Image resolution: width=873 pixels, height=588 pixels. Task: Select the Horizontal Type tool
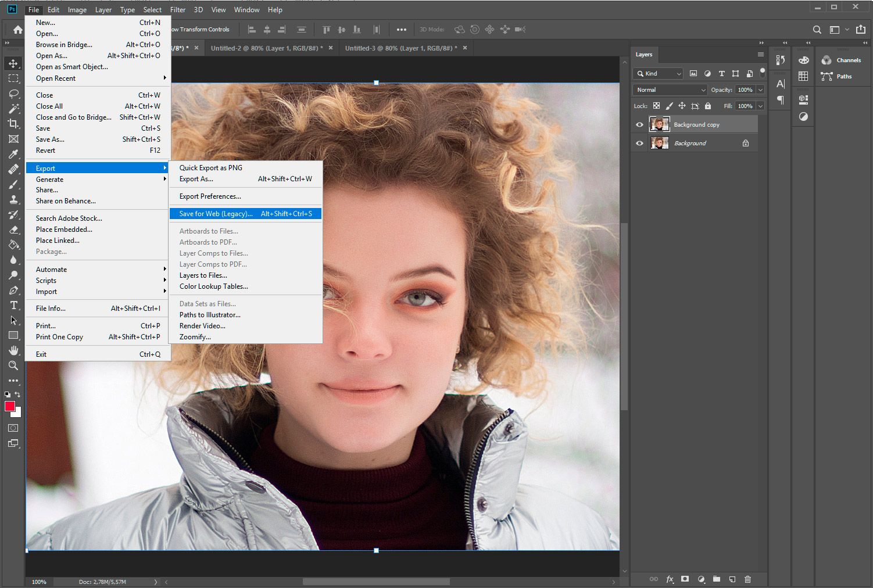(13, 305)
